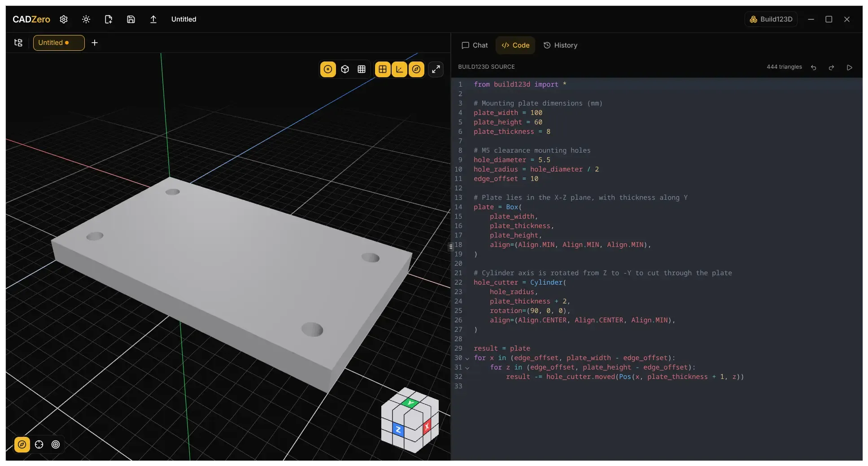Viewport: 868px width, 466px height.
Task: Click the '444 triangles' label
Action: (784, 67)
